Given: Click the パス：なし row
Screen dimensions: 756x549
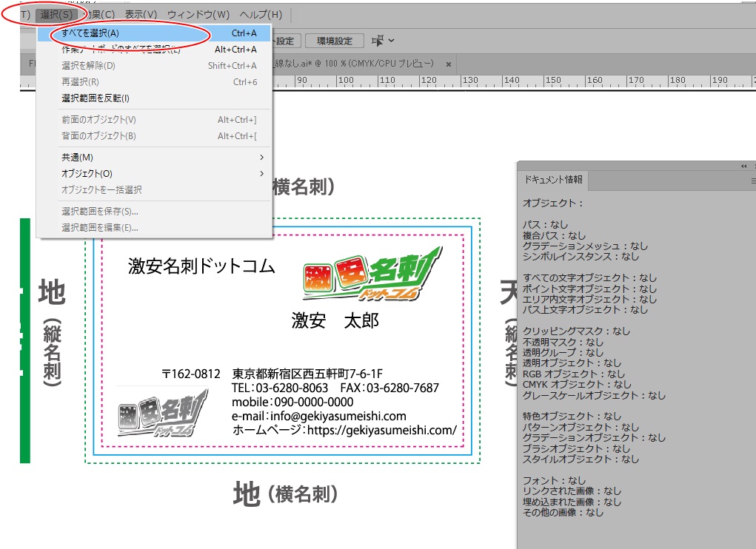Looking at the screenshot, I should 546,224.
